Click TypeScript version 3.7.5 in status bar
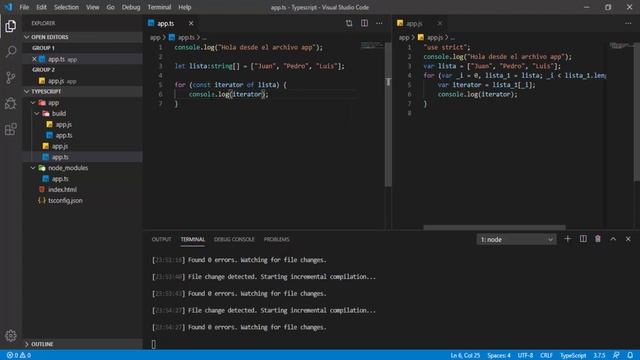 599,356
